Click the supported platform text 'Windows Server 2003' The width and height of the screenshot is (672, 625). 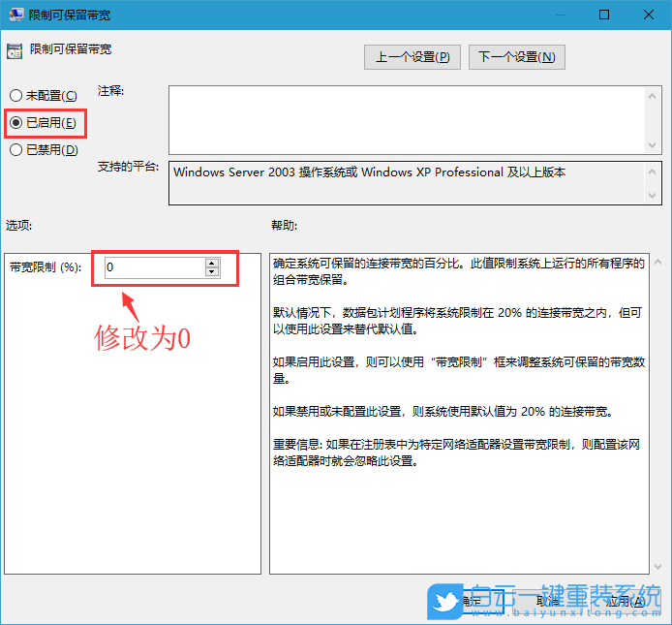tap(234, 172)
